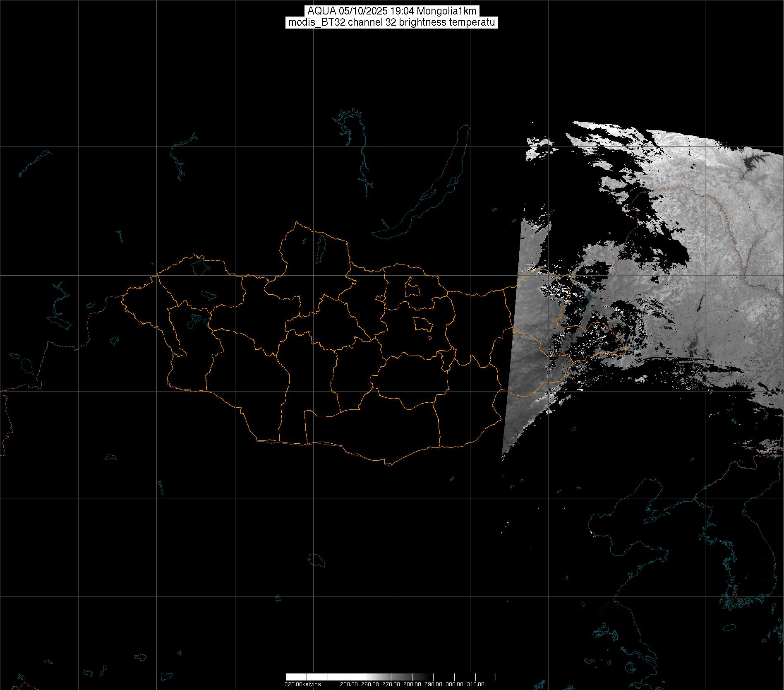Pick the 290.00 colorbar tick label

[x=433, y=684]
